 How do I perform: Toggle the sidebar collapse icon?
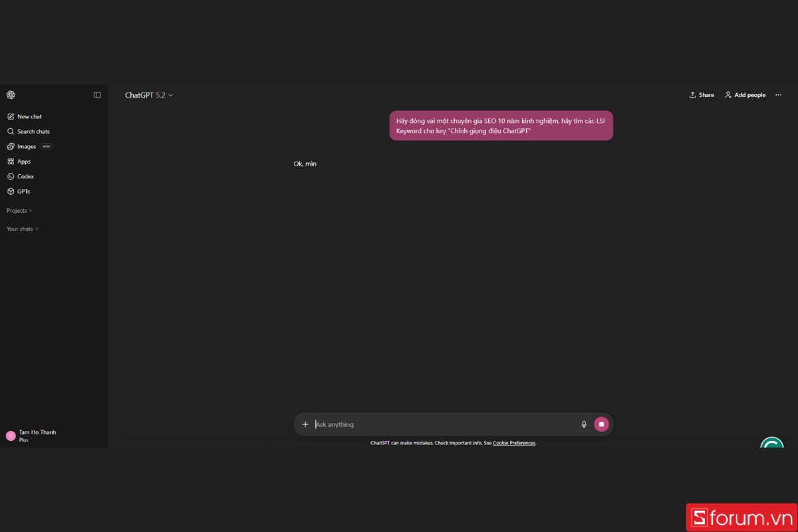[97, 95]
